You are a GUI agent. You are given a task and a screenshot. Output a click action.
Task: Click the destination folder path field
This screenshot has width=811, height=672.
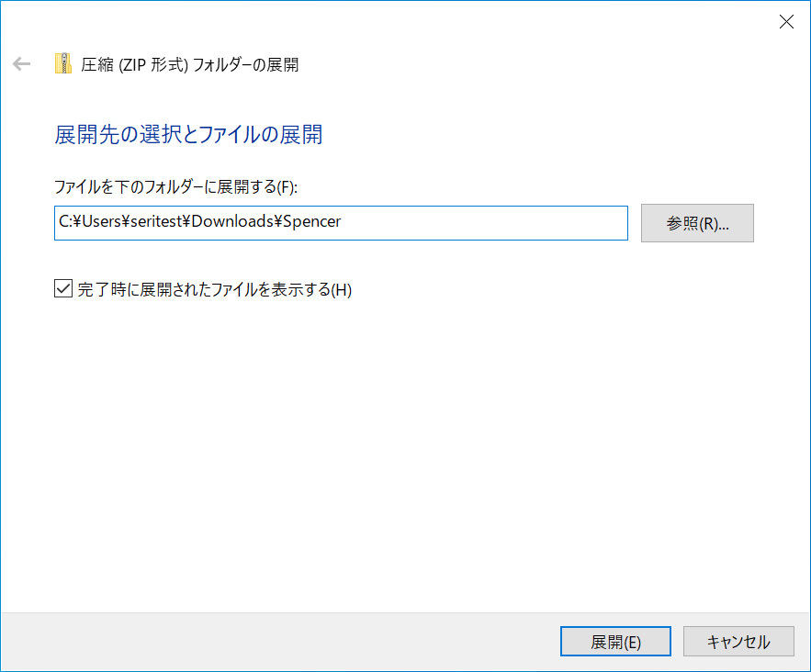[341, 223]
